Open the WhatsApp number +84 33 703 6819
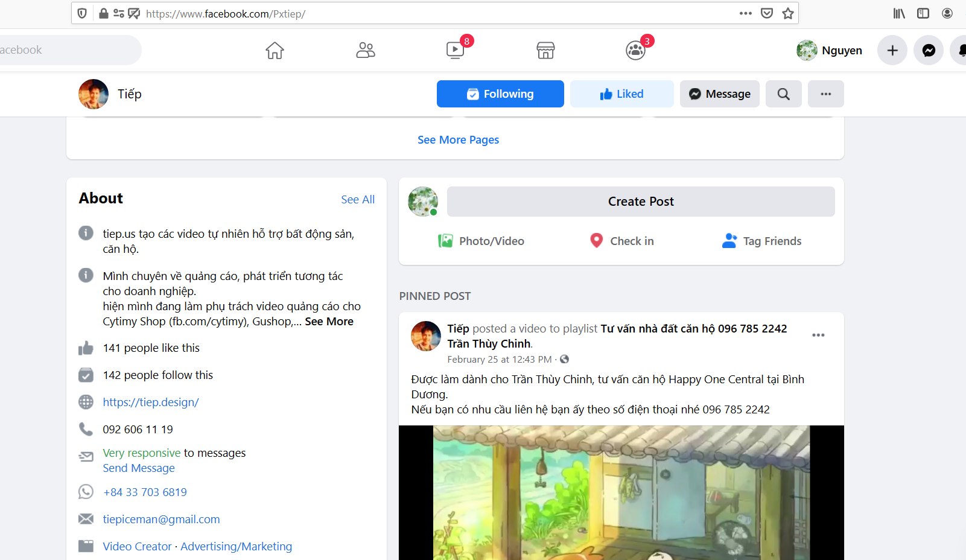Viewport: 966px width, 560px height. click(x=145, y=492)
